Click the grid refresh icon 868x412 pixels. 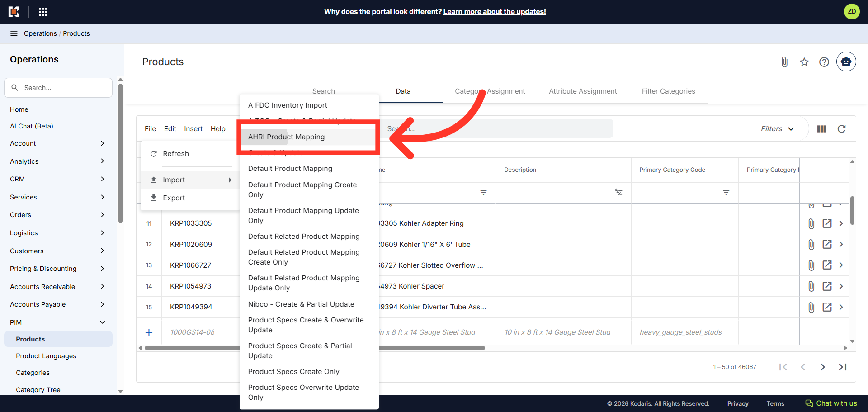point(841,129)
